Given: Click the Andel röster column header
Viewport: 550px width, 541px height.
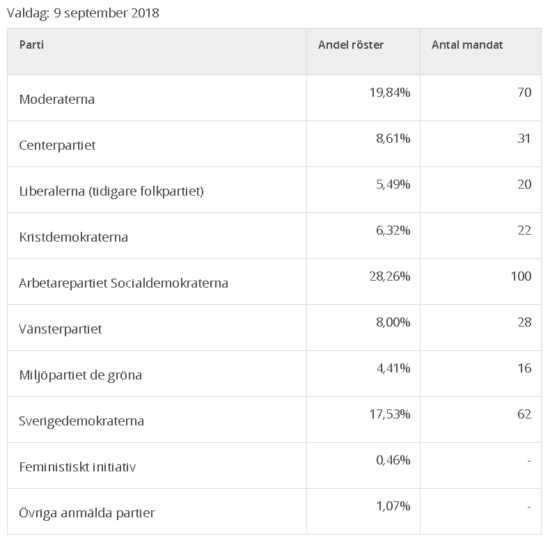Looking at the screenshot, I should click(x=363, y=52).
